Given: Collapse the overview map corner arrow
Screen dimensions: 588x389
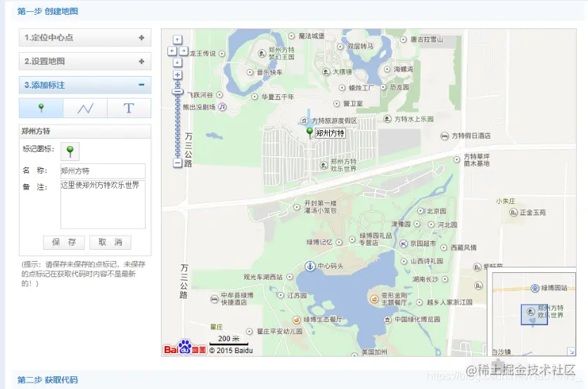Looking at the screenshot, I should tap(571, 352).
